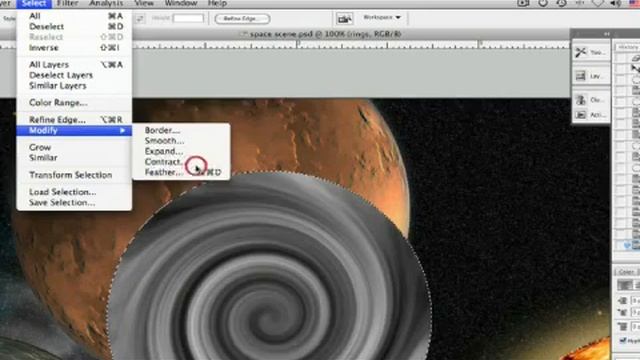Choose Border in Modify submenu
This screenshot has height=360, width=640.
point(181,130)
